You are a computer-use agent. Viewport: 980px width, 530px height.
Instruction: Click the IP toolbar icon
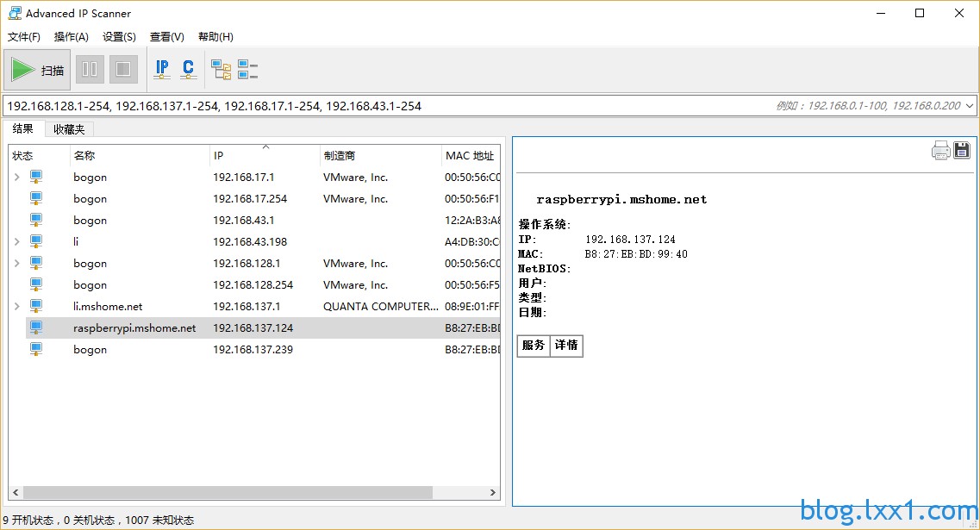pyautogui.click(x=162, y=70)
